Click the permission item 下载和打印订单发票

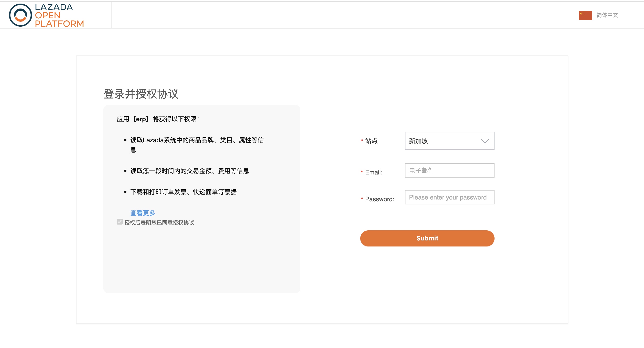(x=183, y=192)
